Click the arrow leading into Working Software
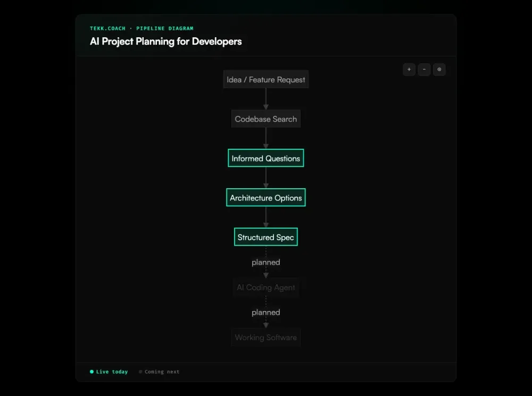 (x=265, y=324)
